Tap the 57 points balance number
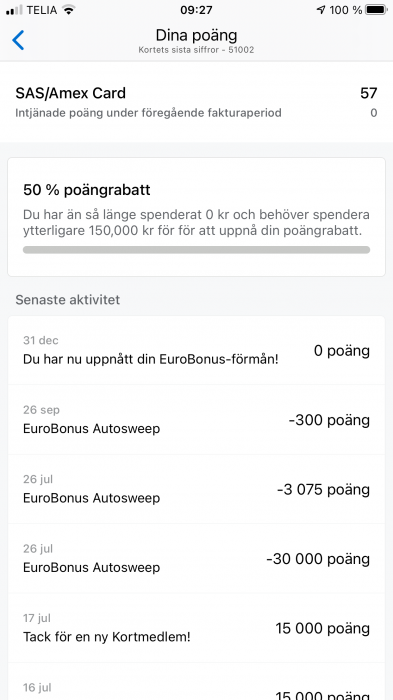393x700 pixels. pyautogui.click(x=368, y=93)
